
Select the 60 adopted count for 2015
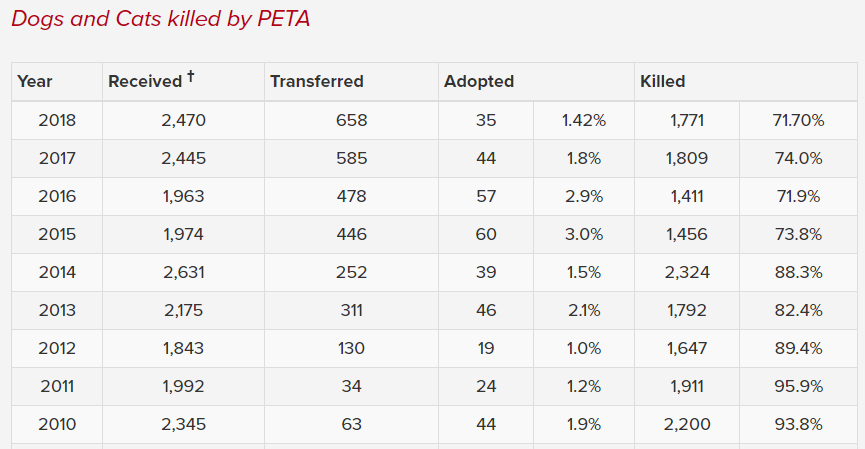point(486,234)
